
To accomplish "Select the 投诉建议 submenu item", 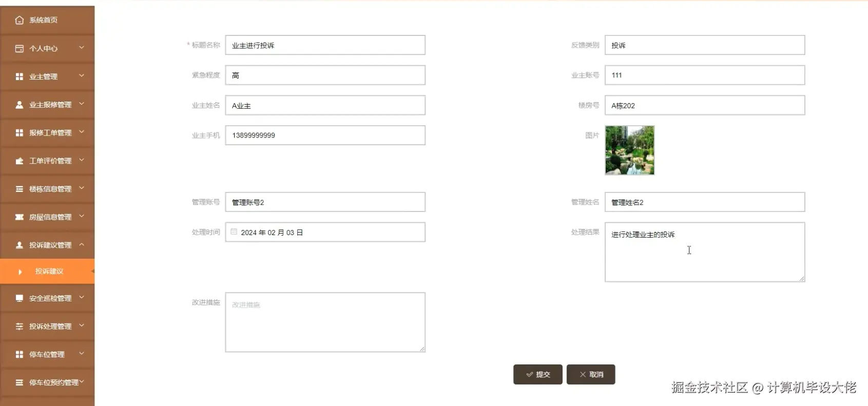I will click(x=47, y=272).
